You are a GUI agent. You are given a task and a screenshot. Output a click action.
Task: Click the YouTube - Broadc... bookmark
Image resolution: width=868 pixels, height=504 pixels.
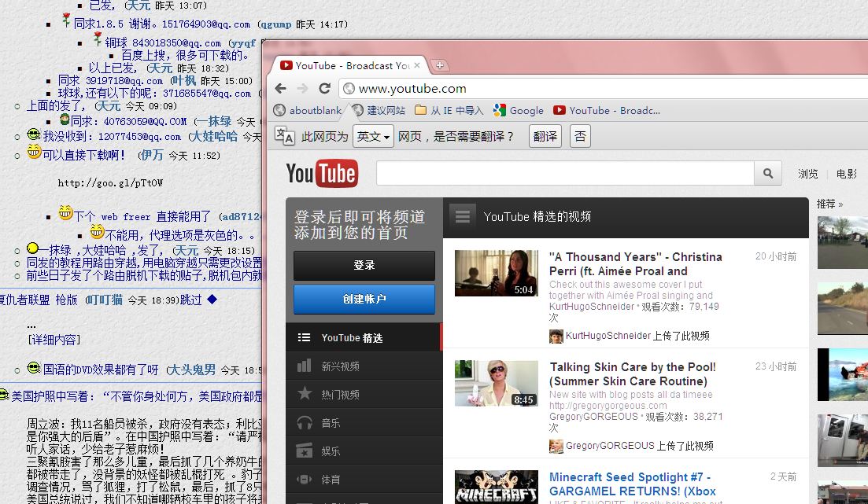point(607,110)
